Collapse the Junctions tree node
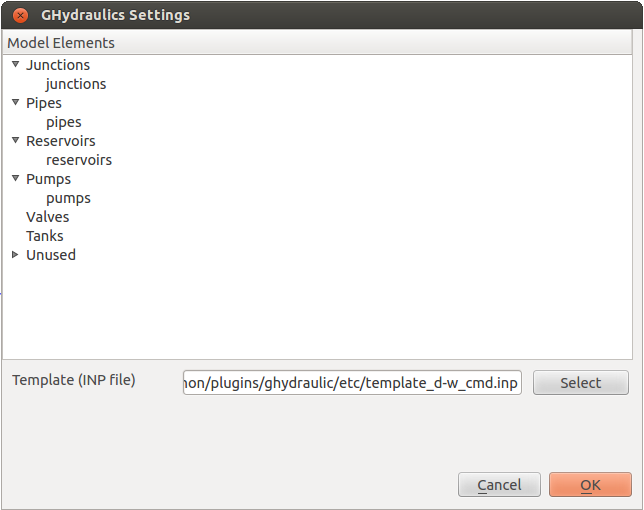644x510 pixels. (x=16, y=64)
